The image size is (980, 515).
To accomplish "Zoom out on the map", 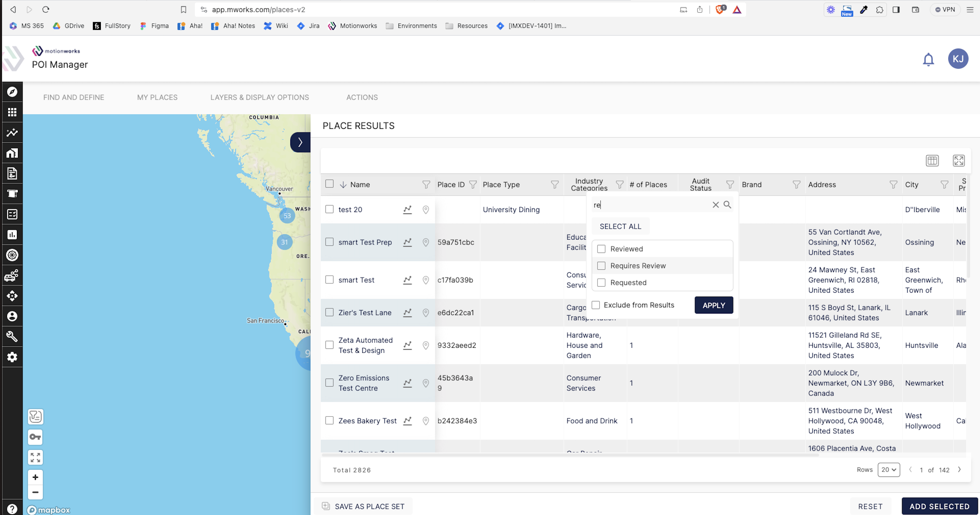I will (35, 492).
